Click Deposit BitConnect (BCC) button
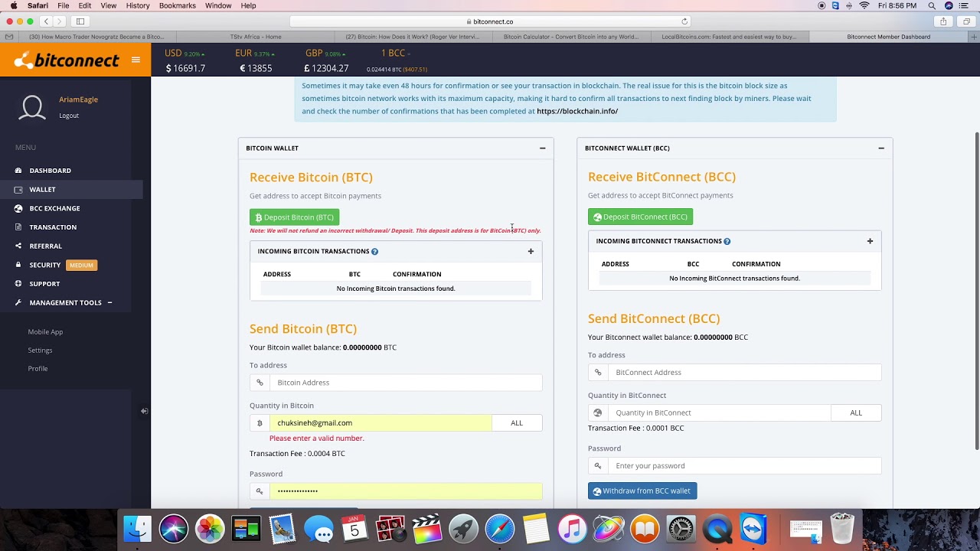Image resolution: width=980 pixels, height=551 pixels. tap(640, 217)
